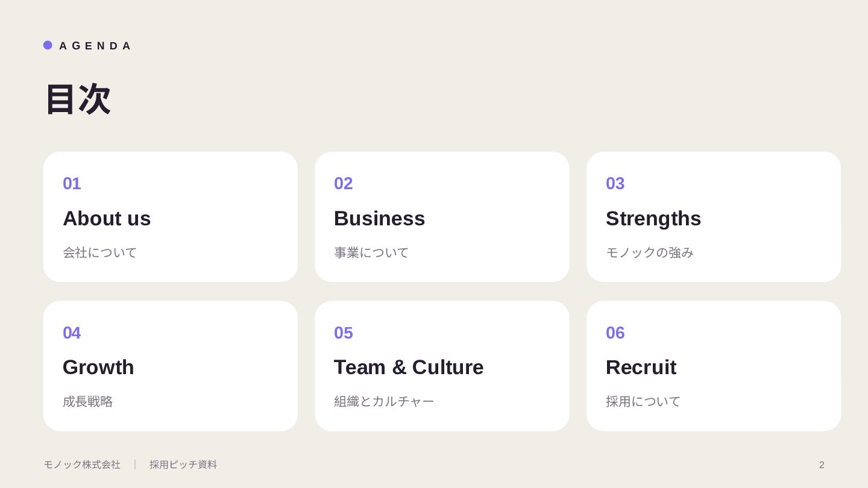This screenshot has height=488, width=868.
Task: Click the 会社について subtitle
Action: [100, 252]
